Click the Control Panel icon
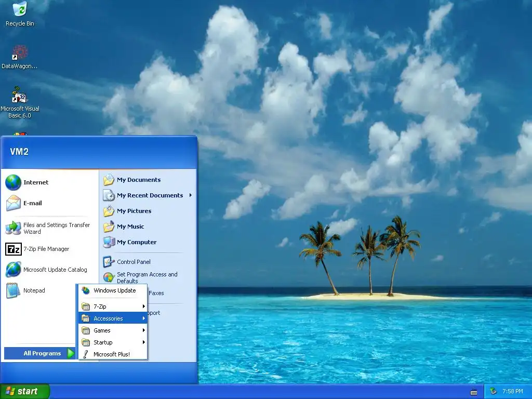 pos(109,262)
